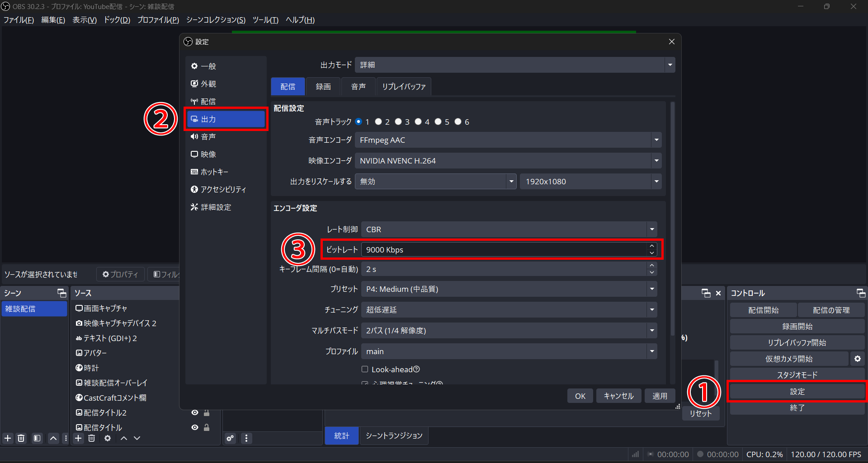This screenshot has width=868, height=463.
Task: Lock the 配信タイトル source
Action: 207,427
